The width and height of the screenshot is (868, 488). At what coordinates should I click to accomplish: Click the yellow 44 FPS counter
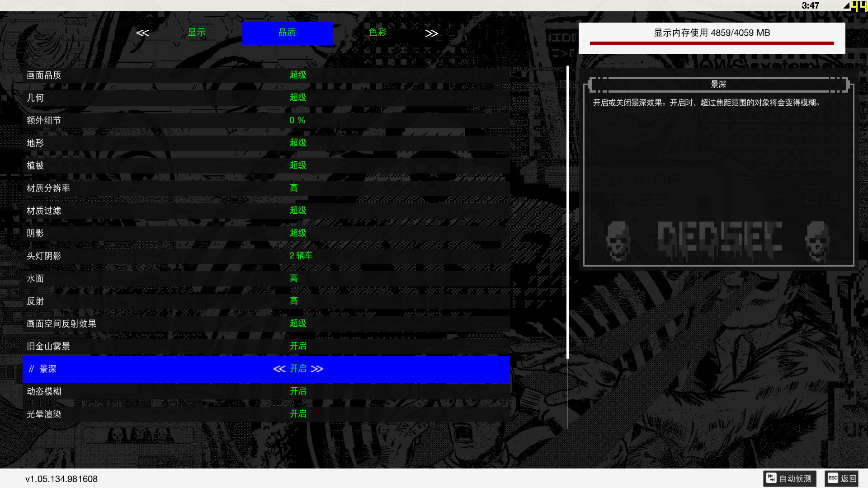(x=859, y=6)
